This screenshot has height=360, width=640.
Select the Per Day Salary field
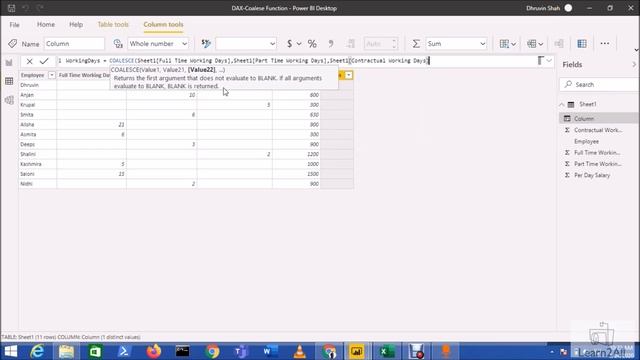592,175
